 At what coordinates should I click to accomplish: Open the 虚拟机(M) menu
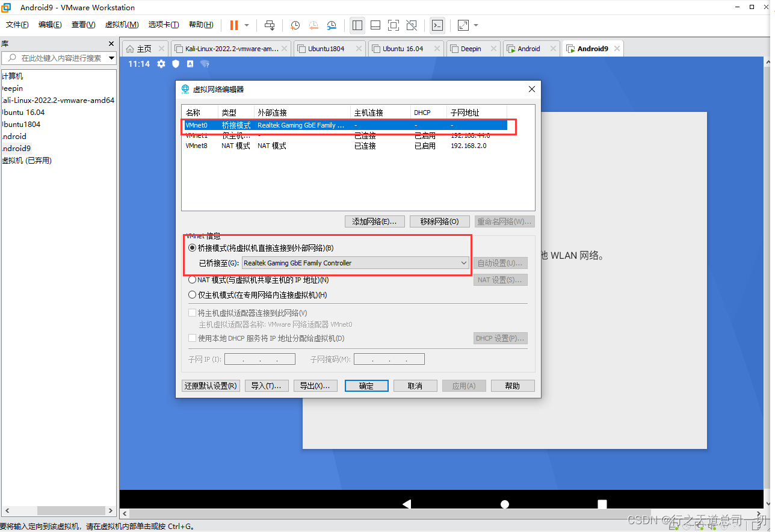[122, 25]
